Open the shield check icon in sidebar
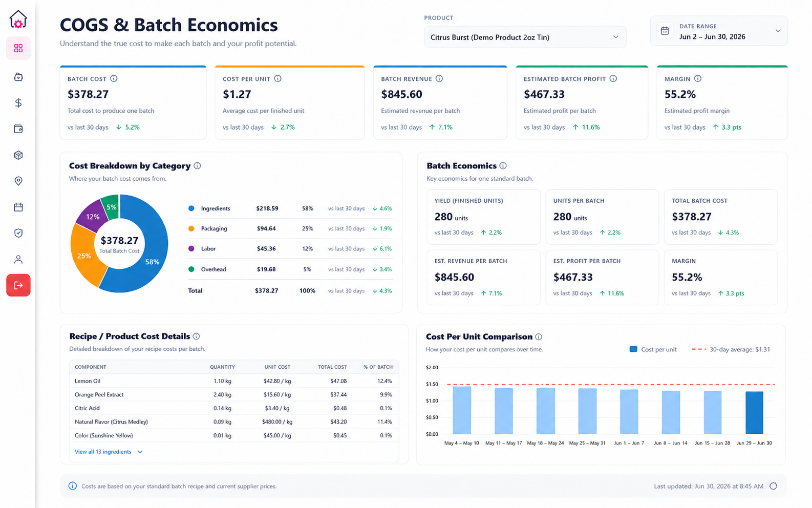812x508 pixels. [18, 233]
